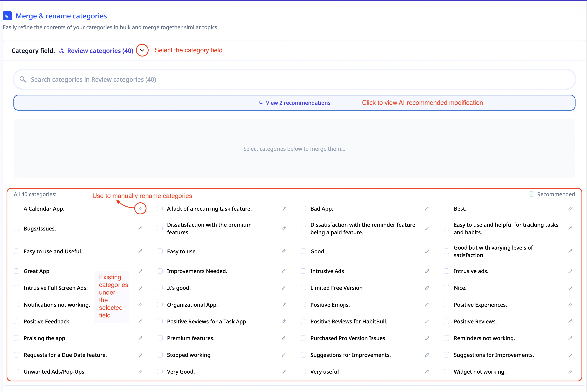
Task: Click the rename pencil for Bad App.
Action: click(427, 208)
